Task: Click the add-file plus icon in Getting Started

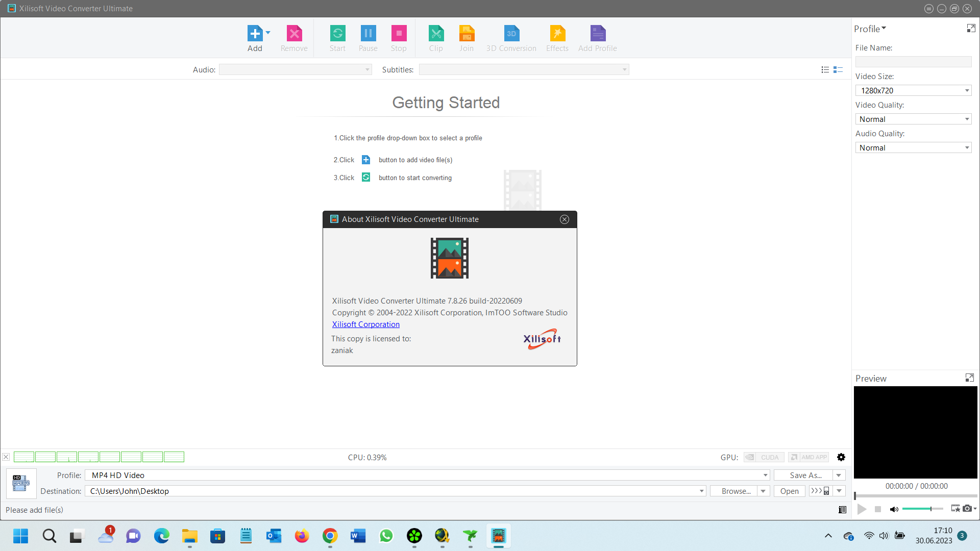Action: click(366, 160)
